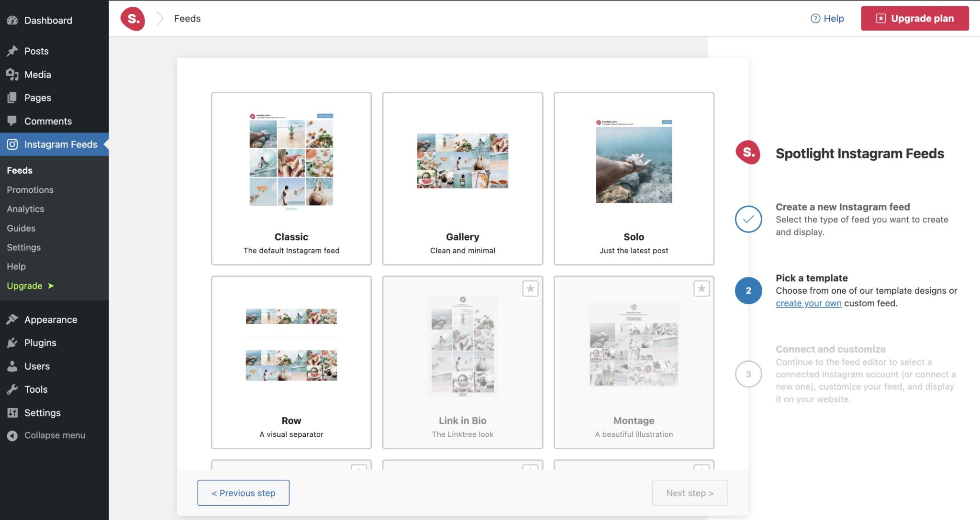Image resolution: width=980 pixels, height=520 pixels.
Task: Open the Feeds submenu item
Action: (x=20, y=170)
